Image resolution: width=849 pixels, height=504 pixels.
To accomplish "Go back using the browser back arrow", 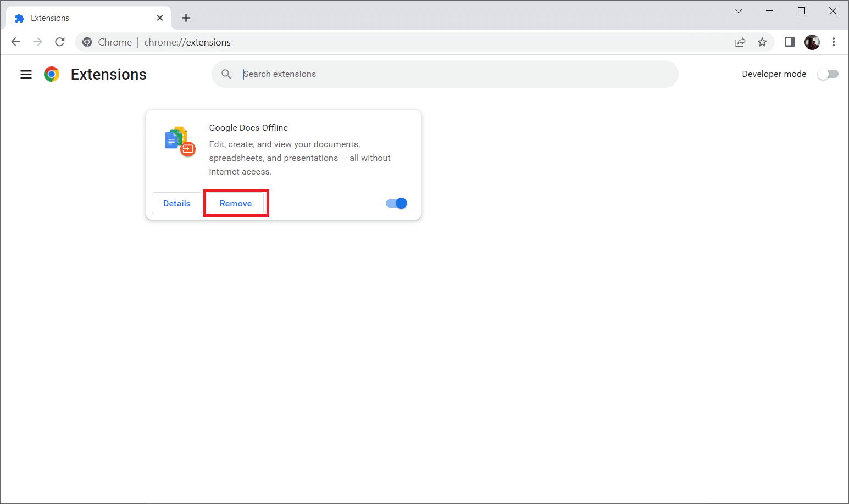I will 15,42.
